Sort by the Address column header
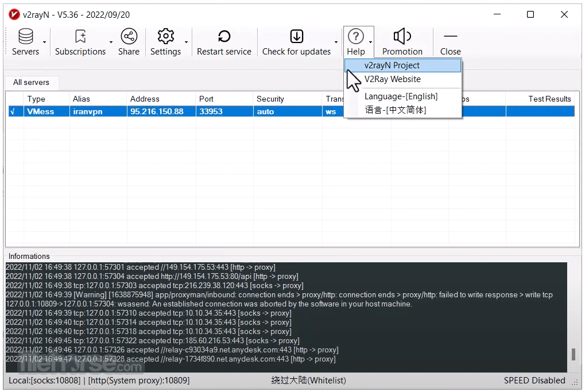The width and height of the screenshot is (585, 392). [x=161, y=99]
